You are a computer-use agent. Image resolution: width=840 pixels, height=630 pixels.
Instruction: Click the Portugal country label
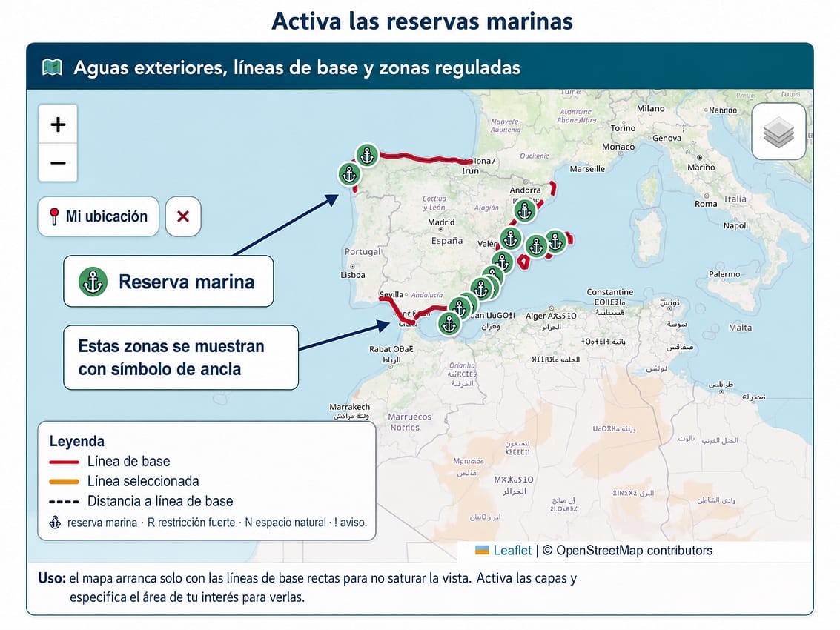[x=363, y=252]
